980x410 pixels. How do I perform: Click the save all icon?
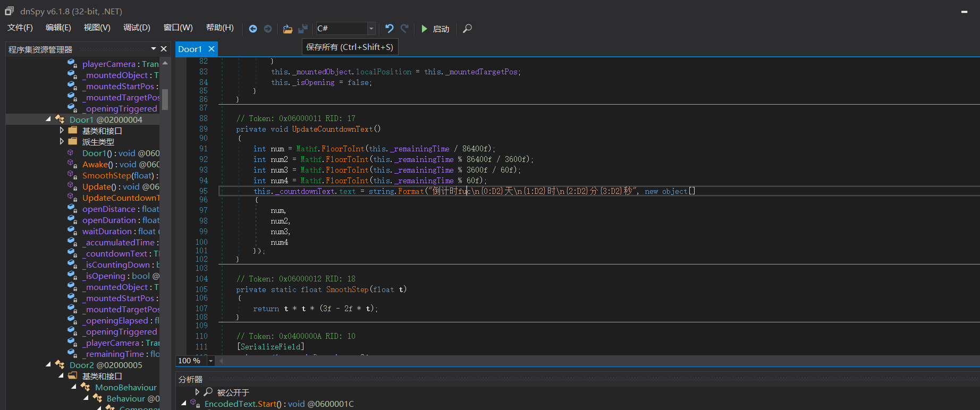(x=303, y=29)
